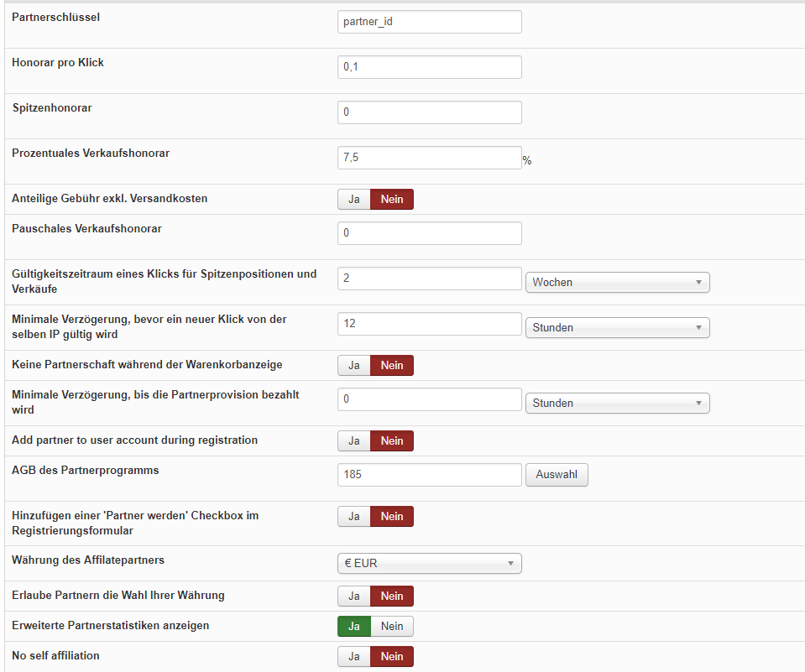This screenshot has width=805, height=672.
Task: Turn off 'Erweiterte Partnerstatistiken anzeigen' with Nein
Action: pyautogui.click(x=392, y=626)
